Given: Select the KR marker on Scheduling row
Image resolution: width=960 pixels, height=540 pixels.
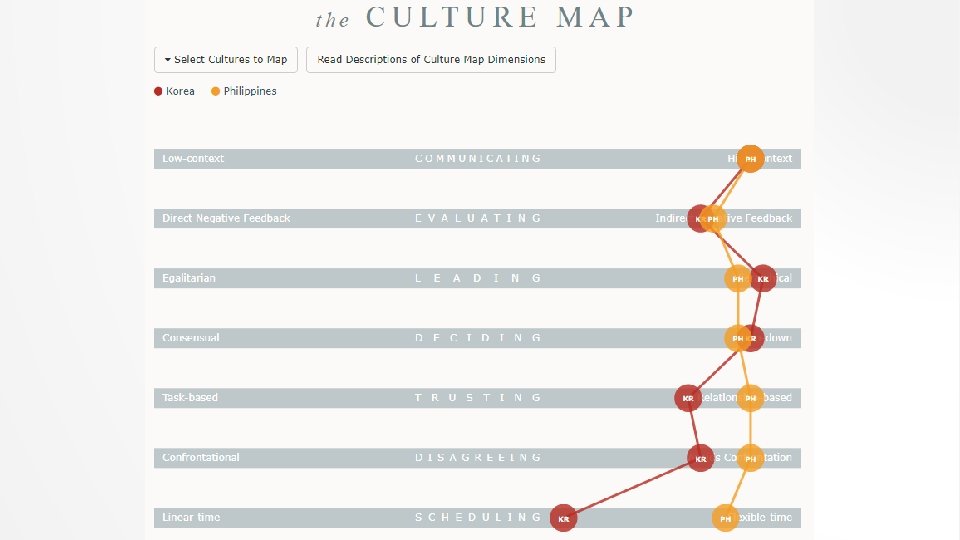Looking at the screenshot, I should [x=564, y=518].
